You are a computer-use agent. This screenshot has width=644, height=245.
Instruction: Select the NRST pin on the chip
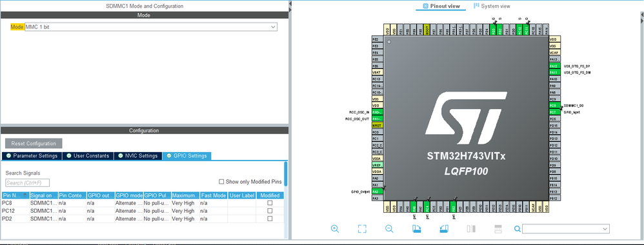coord(377,125)
